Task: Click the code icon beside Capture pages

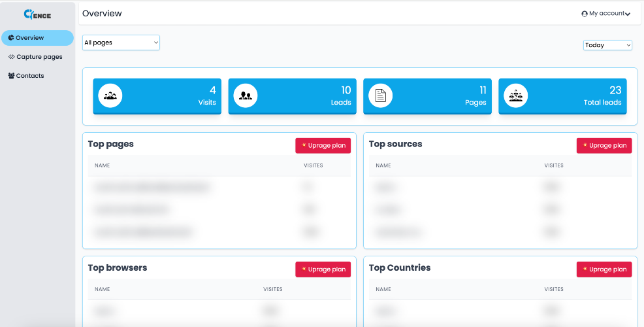Action: (x=12, y=57)
